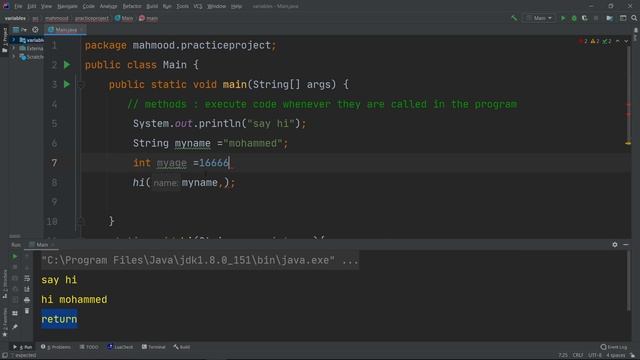This screenshot has width=640, height=360.
Task: Click the print icon in Run panel
Action: 27,300
